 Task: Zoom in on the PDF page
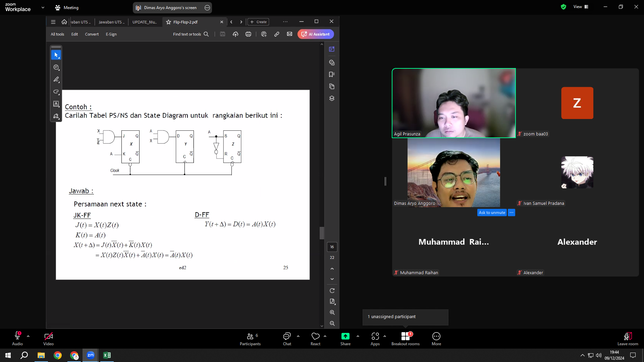[332, 312]
